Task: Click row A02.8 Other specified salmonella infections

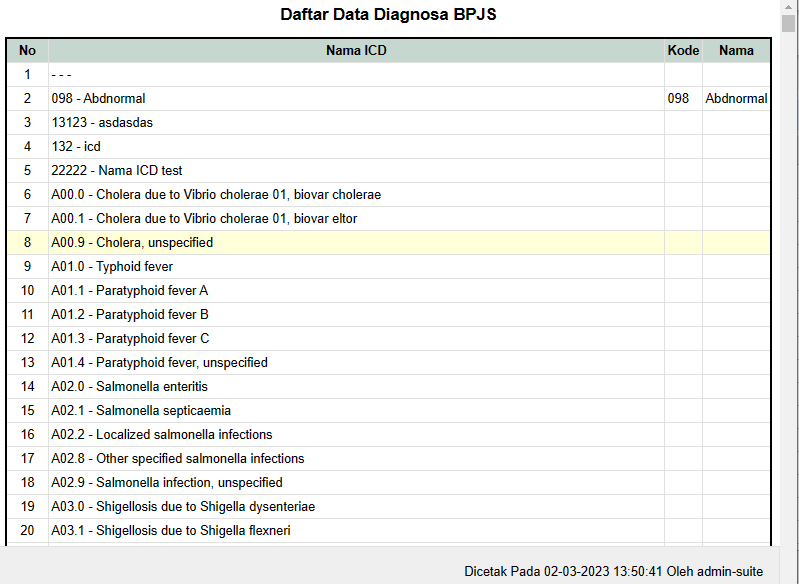Action: click(x=388, y=459)
